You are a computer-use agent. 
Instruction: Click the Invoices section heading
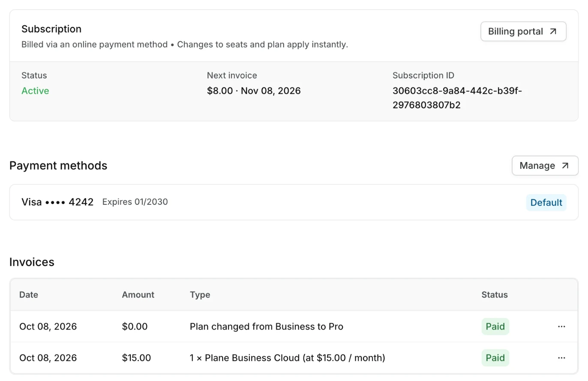click(x=32, y=262)
